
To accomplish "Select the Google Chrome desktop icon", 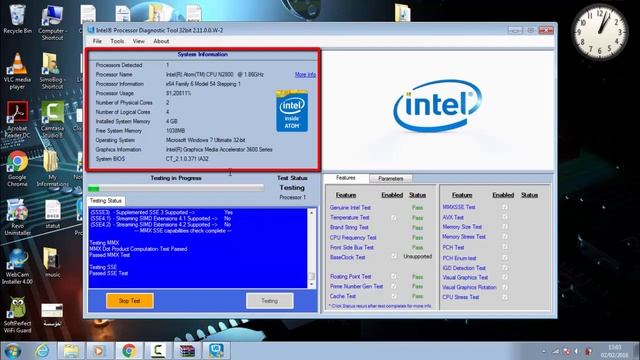I will 17,169.
